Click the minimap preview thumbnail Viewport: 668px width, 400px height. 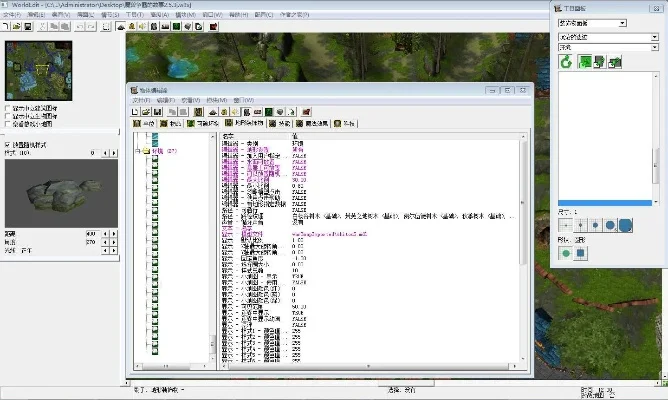point(38,71)
